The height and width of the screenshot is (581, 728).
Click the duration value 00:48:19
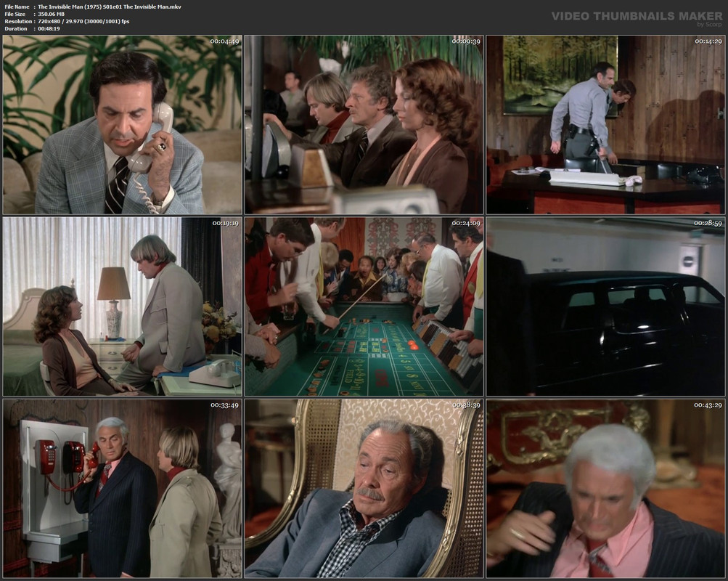(49, 29)
